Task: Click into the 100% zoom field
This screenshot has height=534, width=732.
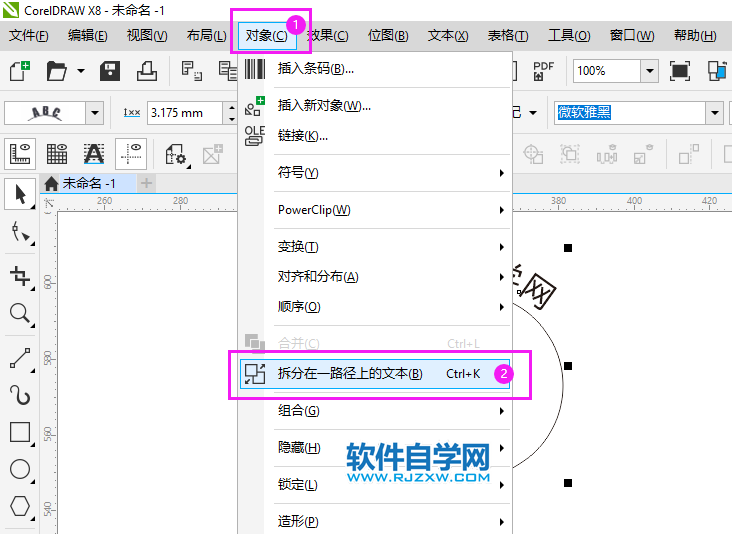Action: tap(606, 71)
